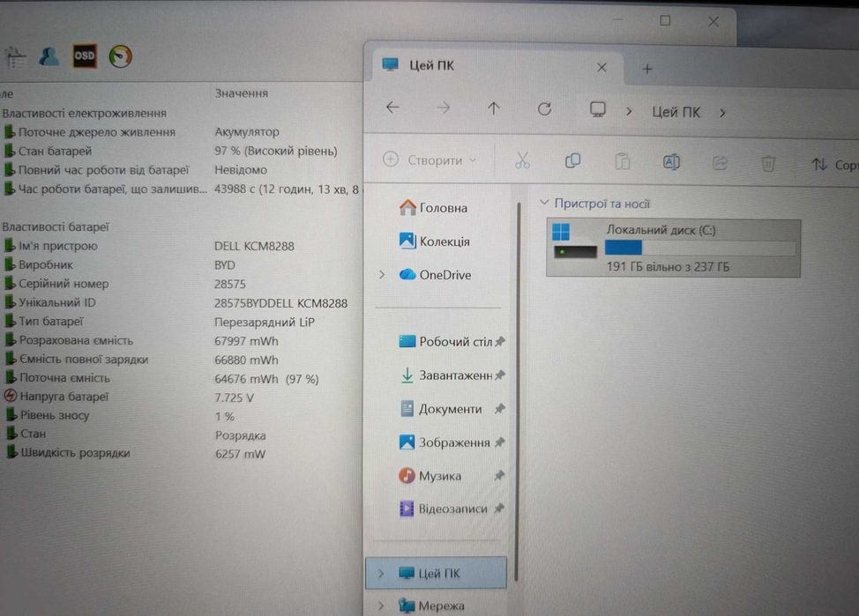Expand chevron before Цей ПК breadcrumb
Viewport: 859px width, 616px height.
click(629, 111)
